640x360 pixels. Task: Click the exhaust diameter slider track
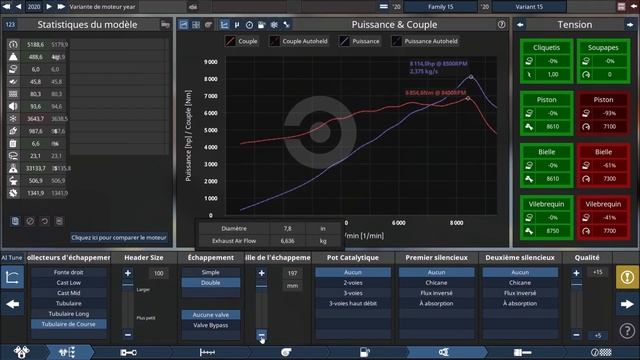pyautogui.click(x=262, y=304)
